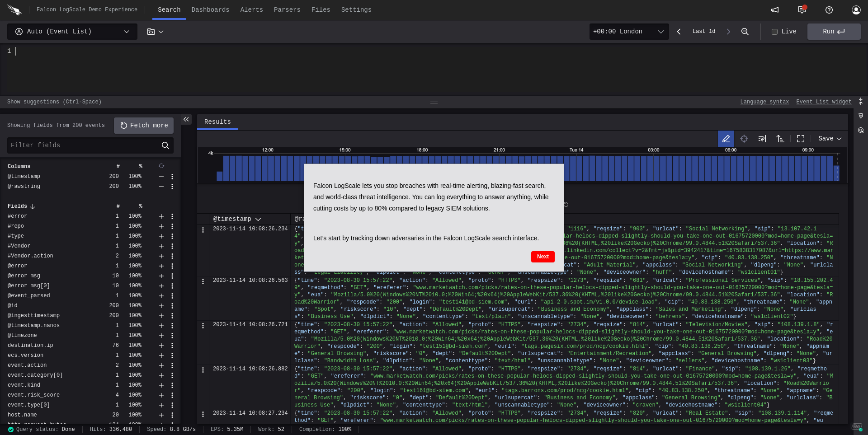Select the highlight pen tool in results toolbar
868x435 pixels.
click(726, 139)
